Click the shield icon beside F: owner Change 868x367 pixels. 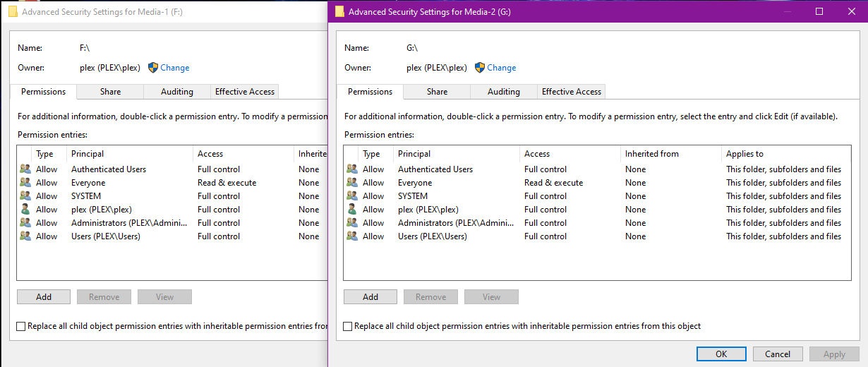(x=153, y=68)
